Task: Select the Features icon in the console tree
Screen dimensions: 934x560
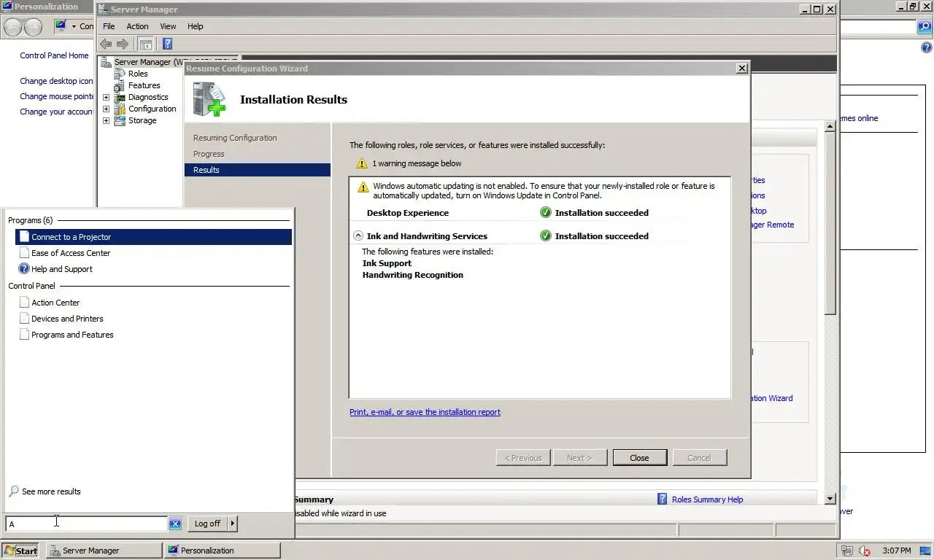Action: (120, 85)
